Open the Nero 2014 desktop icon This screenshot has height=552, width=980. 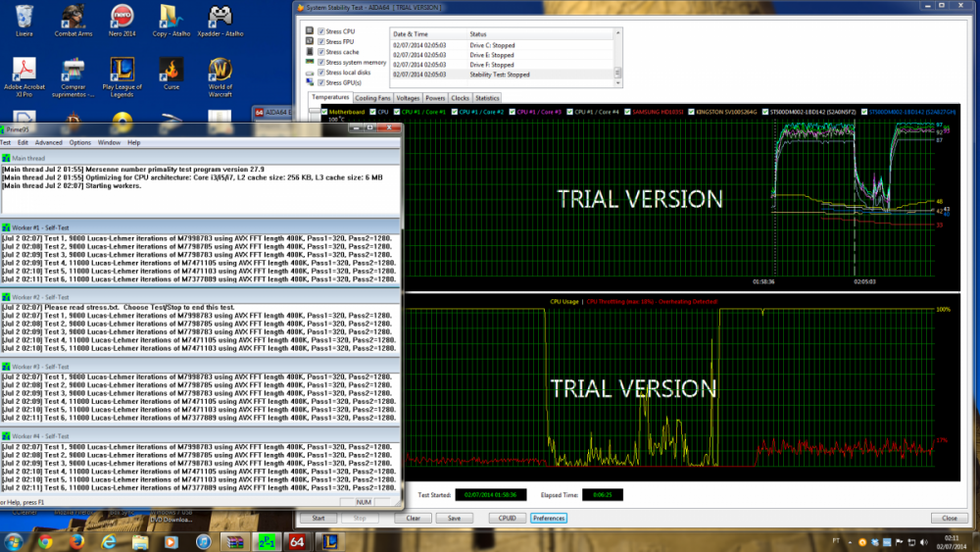click(122, 19)
